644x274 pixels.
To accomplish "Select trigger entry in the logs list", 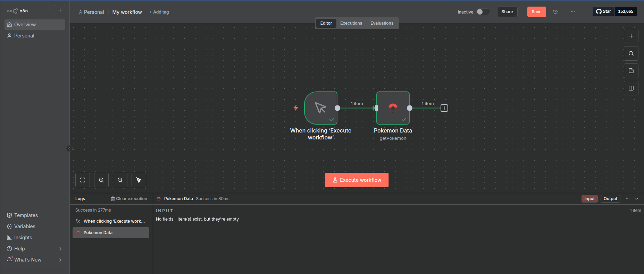I will (x=111, y=221).
